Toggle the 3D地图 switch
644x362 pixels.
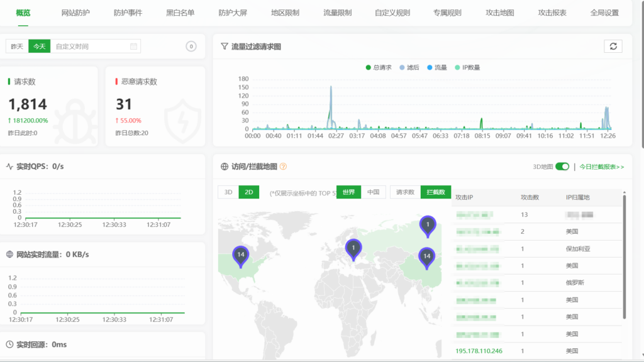tap(562, 167)
